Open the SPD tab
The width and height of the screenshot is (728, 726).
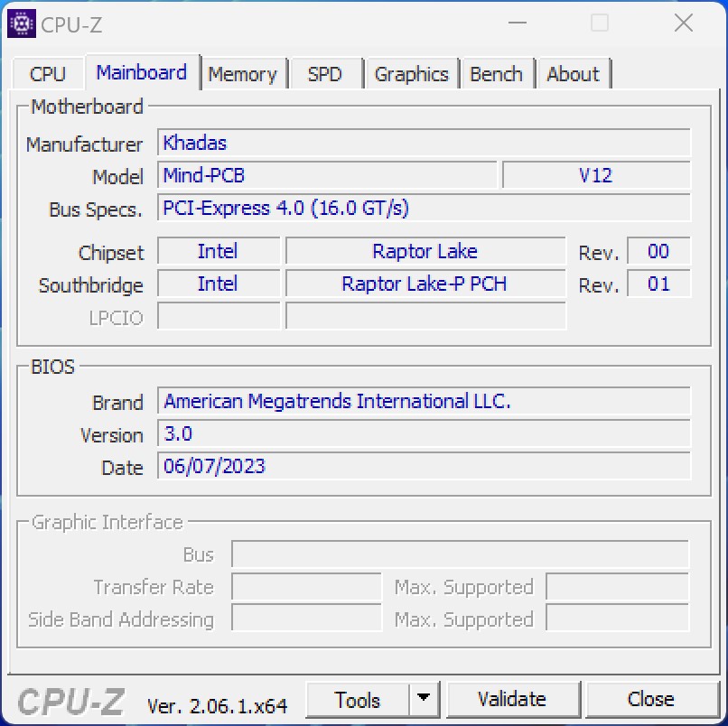(325, 74)
